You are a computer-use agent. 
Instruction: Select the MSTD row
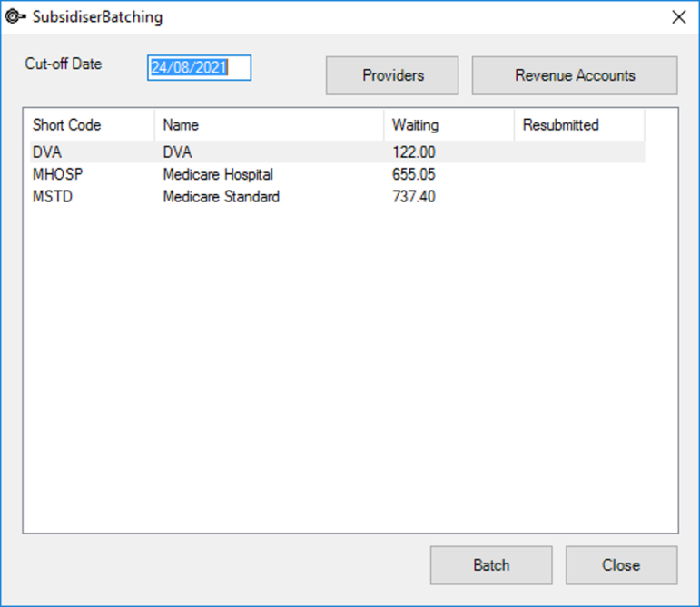click(x=337, y=197)
